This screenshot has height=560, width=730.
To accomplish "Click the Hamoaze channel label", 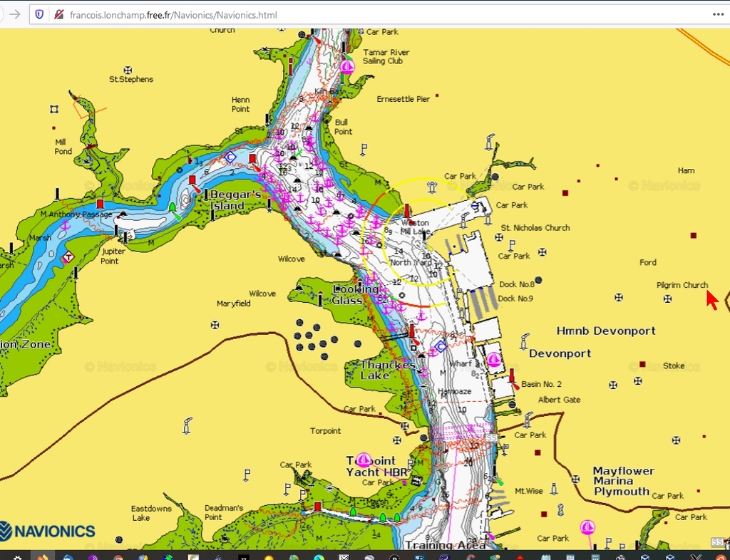I will point(454,392).
